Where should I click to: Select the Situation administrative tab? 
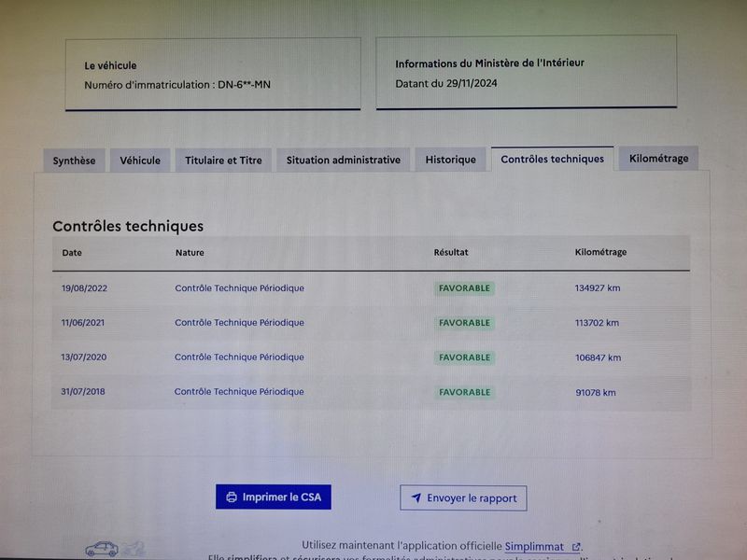343,160
